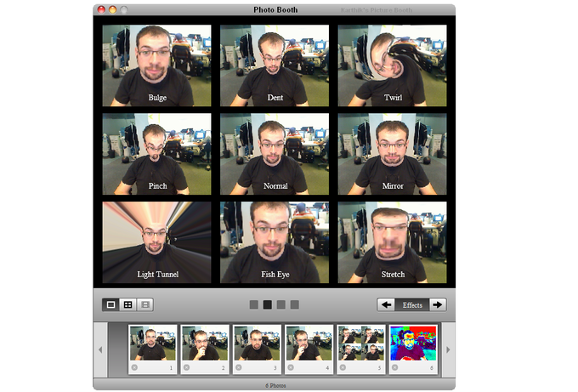This screenshot has height=392, width=578.
Task: Jump to fourth effects page dot
Action: (294, 304)
